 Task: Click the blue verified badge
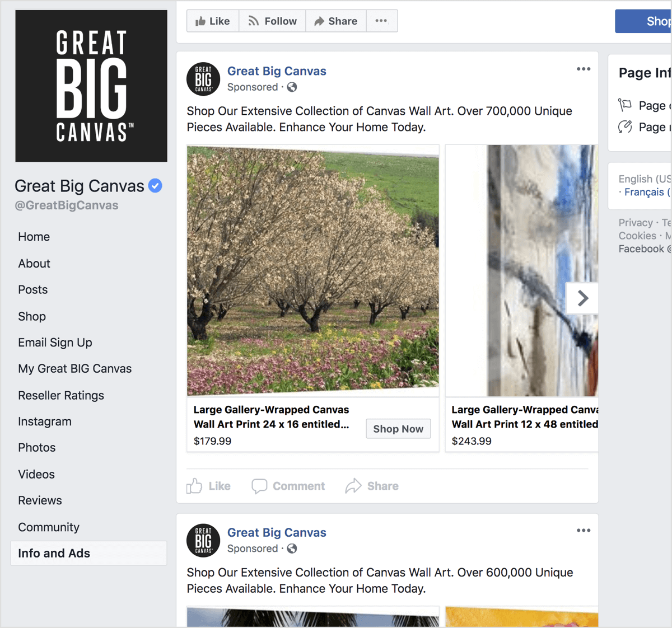155,185
